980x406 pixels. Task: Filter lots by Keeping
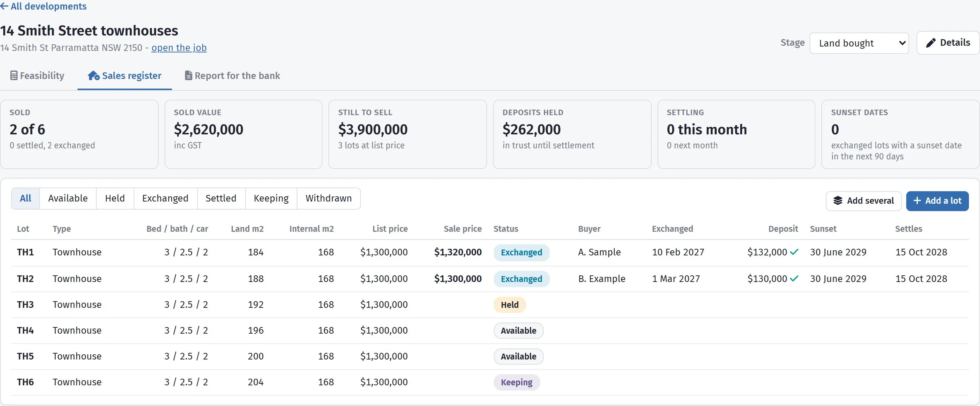point(271,198)
